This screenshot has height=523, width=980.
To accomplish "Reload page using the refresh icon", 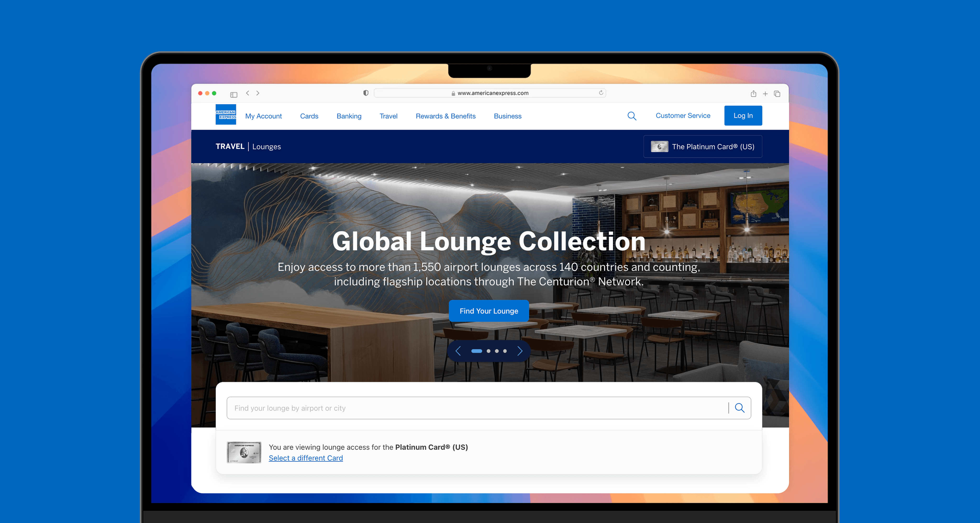I will (601, 93).
